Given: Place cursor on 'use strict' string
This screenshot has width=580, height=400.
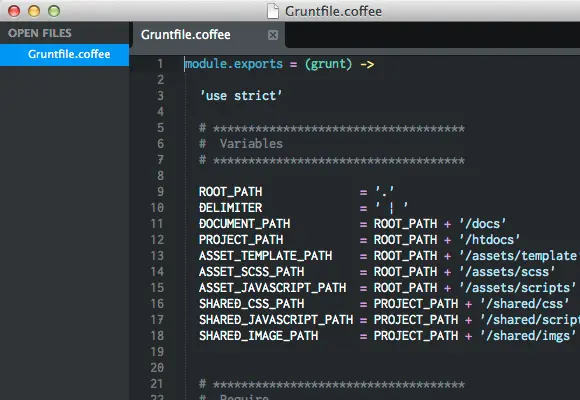Looking at the screenshot, I should click(x=241, y=96).
